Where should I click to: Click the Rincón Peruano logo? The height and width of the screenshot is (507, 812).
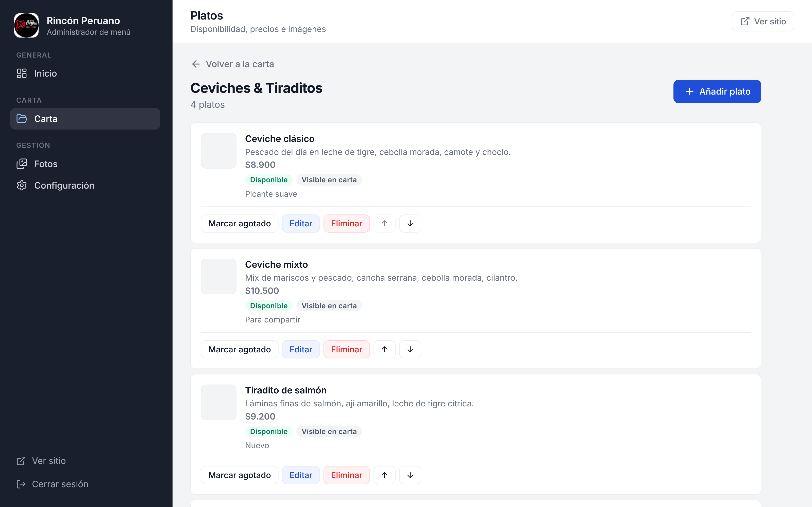[26, 26]
